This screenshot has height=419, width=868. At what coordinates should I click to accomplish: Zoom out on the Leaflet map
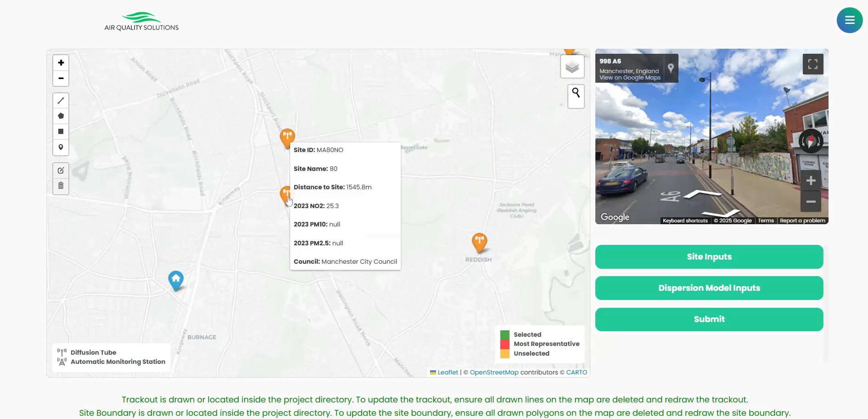(61, 79)
